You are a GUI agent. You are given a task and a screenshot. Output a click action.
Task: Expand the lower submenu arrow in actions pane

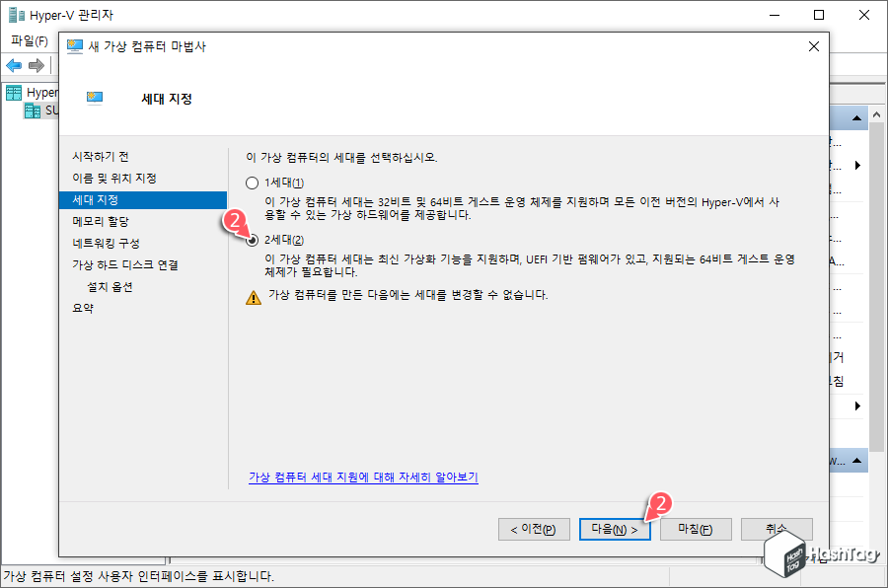(x=858, y=405)
